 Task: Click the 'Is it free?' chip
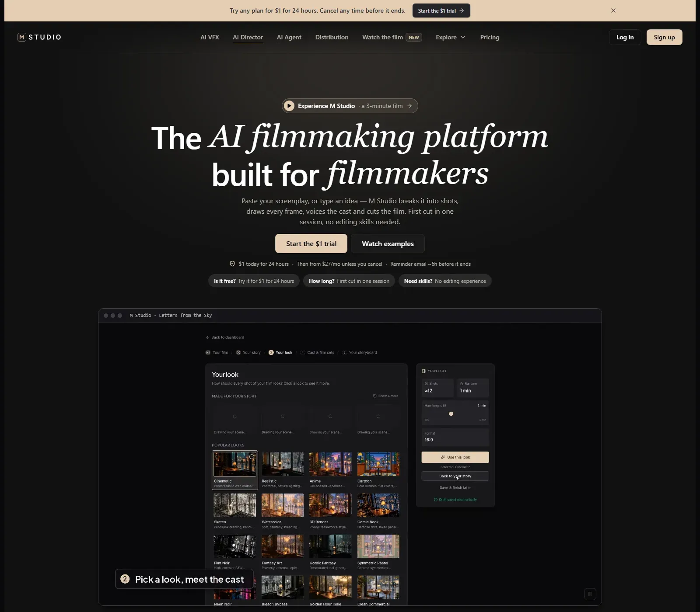coord(254,281)
